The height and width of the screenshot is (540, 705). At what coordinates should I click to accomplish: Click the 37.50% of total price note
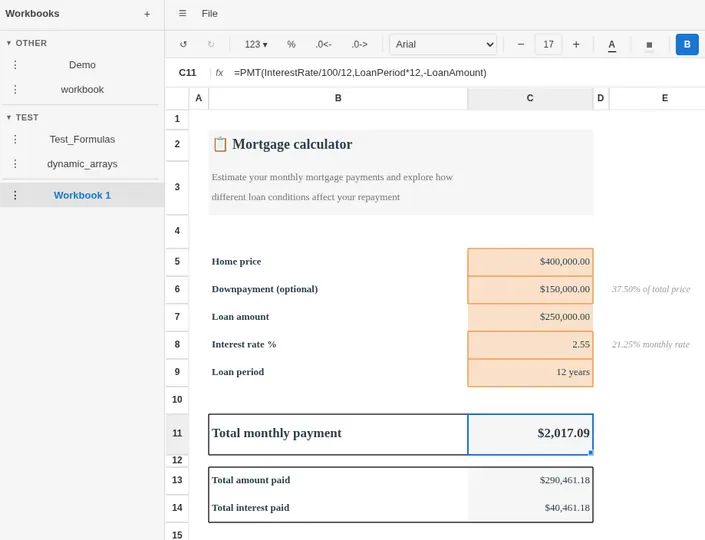pos(651,289)
